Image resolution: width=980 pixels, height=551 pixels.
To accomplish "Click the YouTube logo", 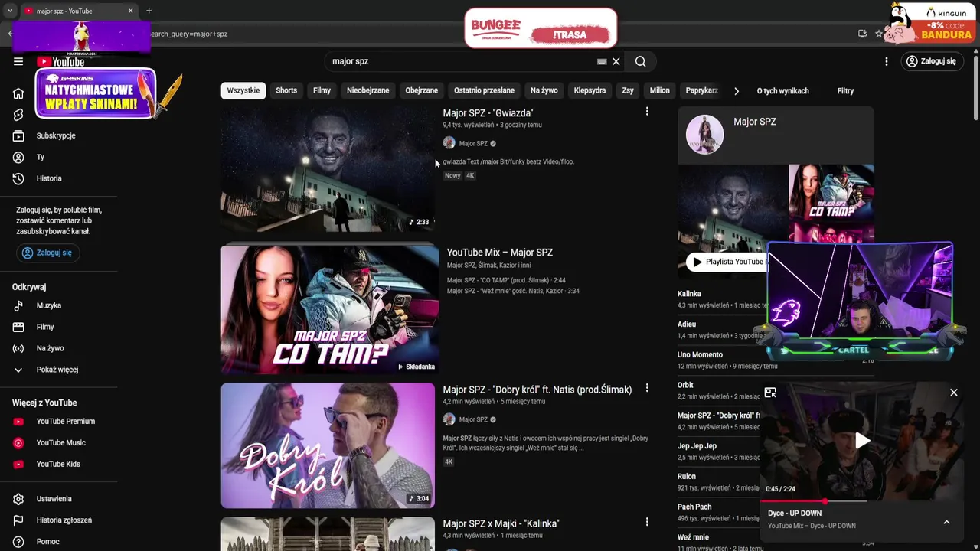I will pyautogui.click(x=60, y=61).
